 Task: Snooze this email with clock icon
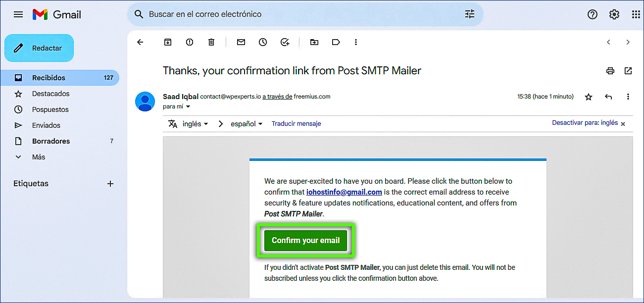pos(263,42)
